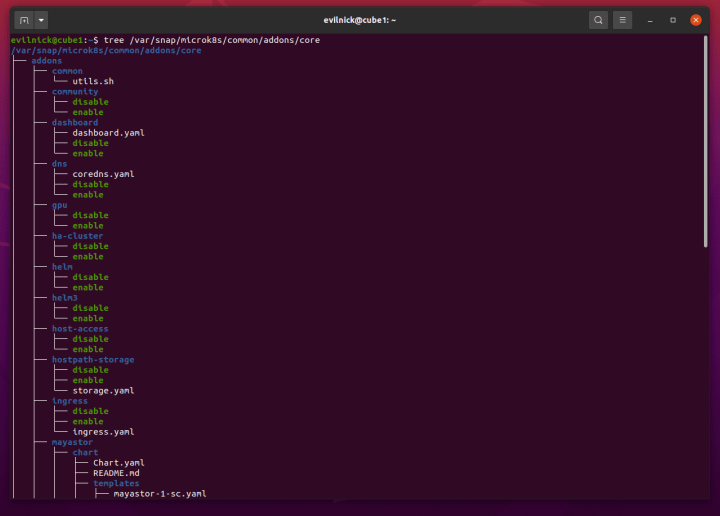Click disable under ingress
This screenshot has height=516, width=720.
(x=90, y=411)
